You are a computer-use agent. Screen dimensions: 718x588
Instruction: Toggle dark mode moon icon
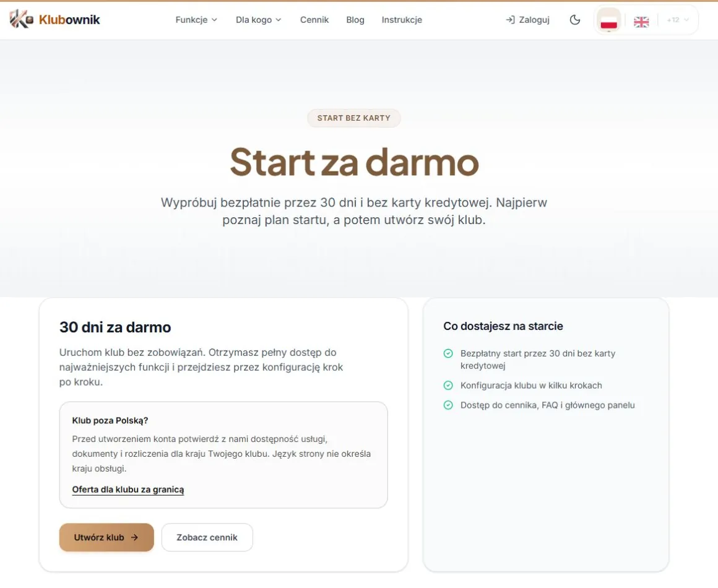tap(574, 20)
